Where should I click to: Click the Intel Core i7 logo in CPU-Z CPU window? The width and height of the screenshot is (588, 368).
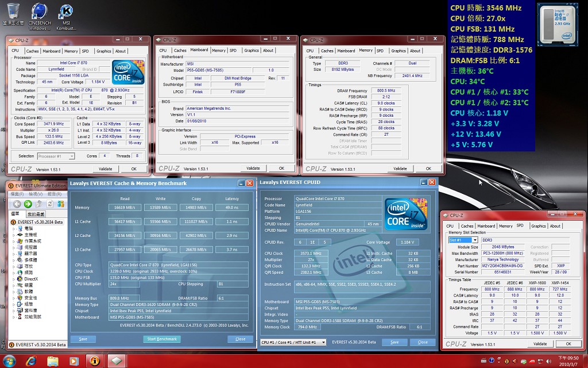[128, 72]
